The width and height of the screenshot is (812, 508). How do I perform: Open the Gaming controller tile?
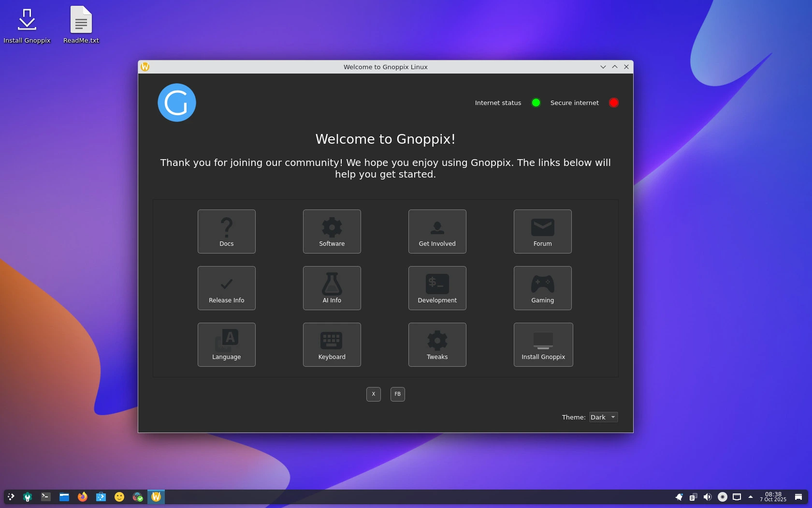click(542, 288)
